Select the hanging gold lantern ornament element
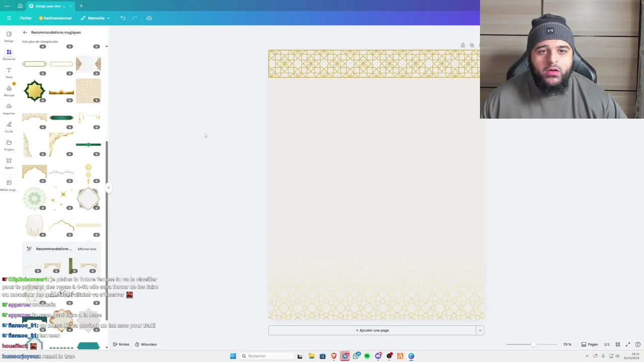This screenshot has width=644, height=362. point(89,172)
